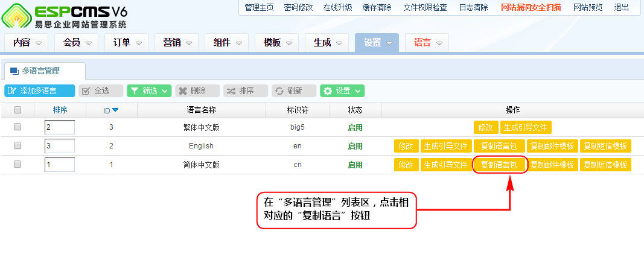
Task: Open the active 设置 main menu
Action: point(377,43)
